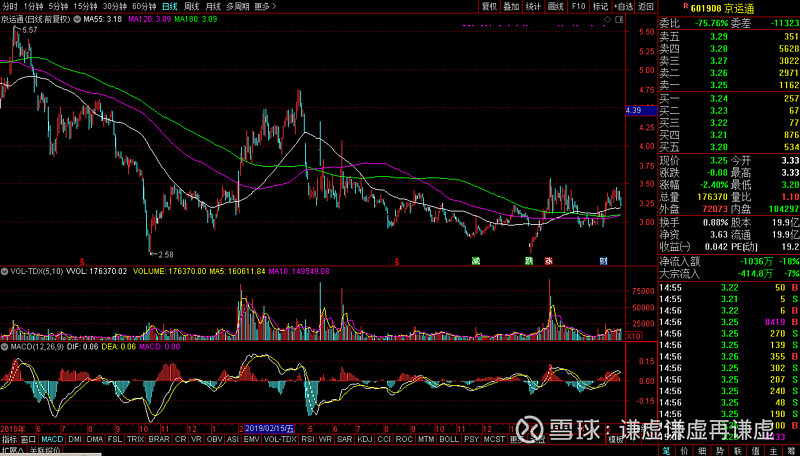
Task: Select the 30分钟 period
Action: click(115, 7)
